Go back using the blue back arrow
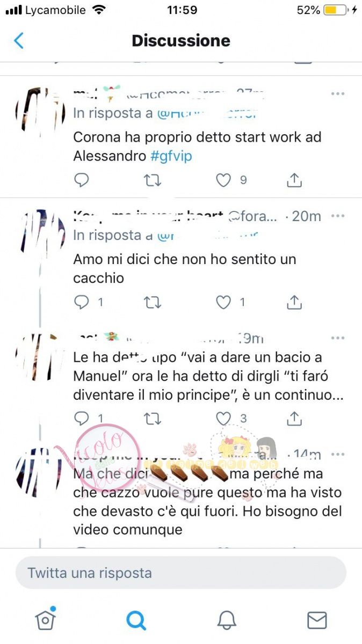Screen dimensions: 362x644 pos(19,41)
